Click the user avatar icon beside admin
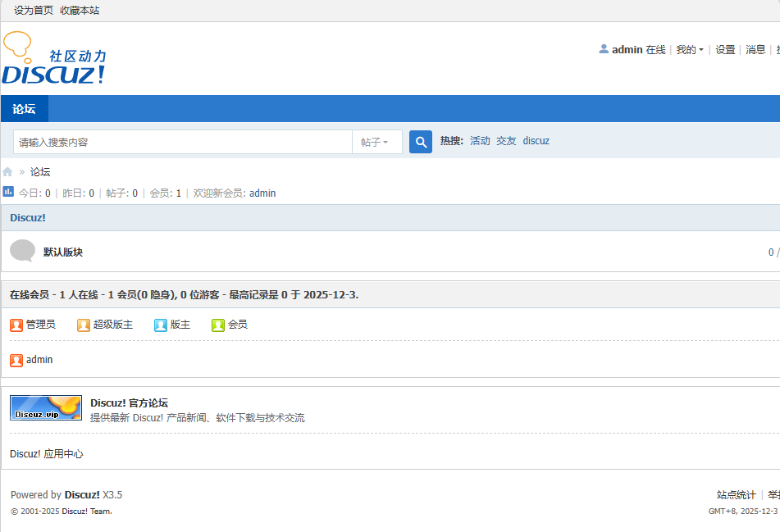 tap(604, 48)
